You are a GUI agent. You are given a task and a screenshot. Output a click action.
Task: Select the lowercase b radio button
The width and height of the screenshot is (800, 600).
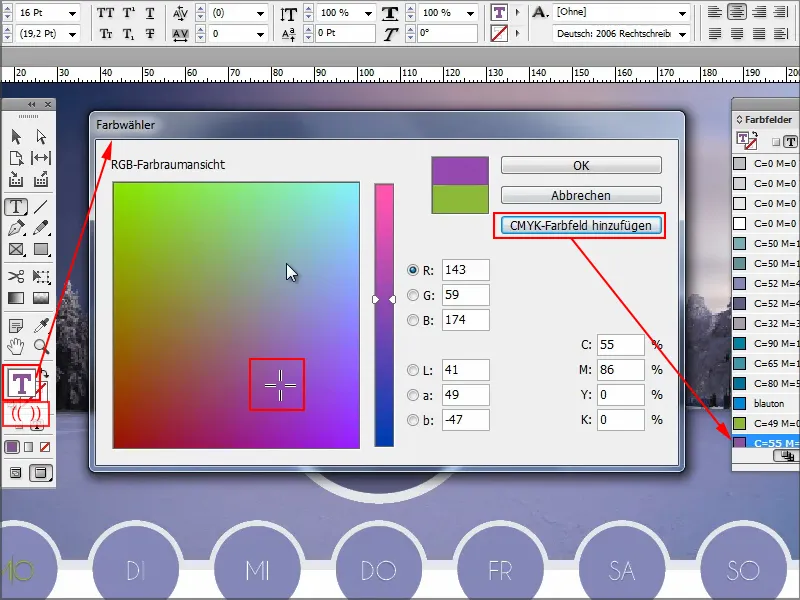413,420
